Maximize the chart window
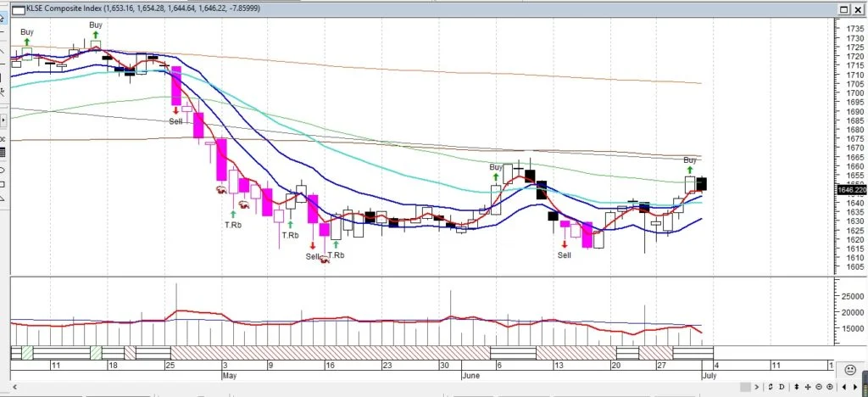 pos(844,9)
